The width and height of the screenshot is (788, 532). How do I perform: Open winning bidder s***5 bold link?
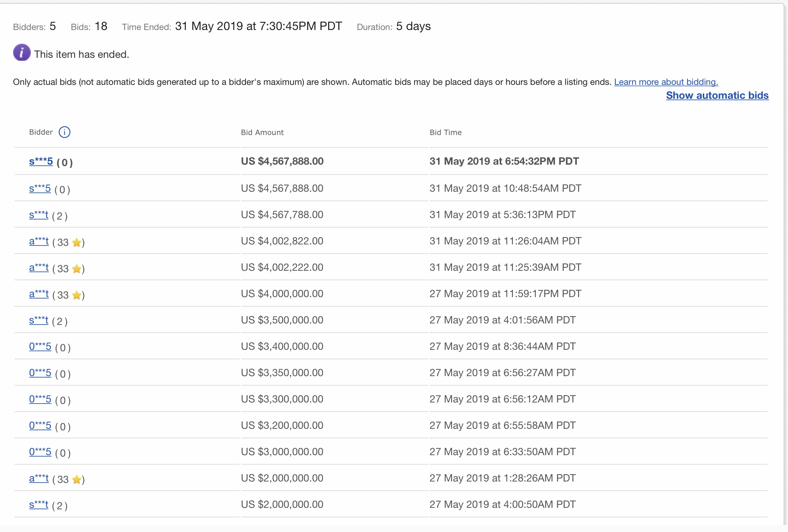41,161
